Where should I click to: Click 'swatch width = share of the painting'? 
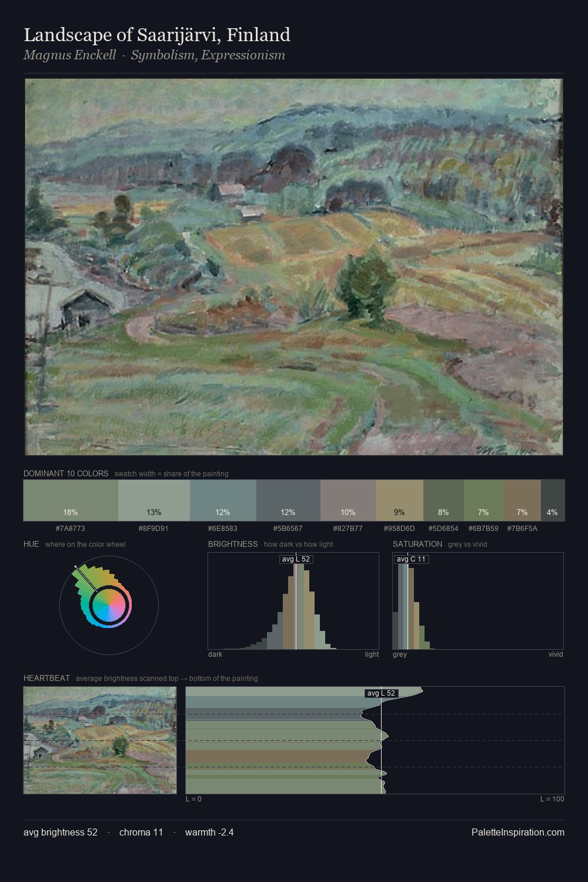172,474
